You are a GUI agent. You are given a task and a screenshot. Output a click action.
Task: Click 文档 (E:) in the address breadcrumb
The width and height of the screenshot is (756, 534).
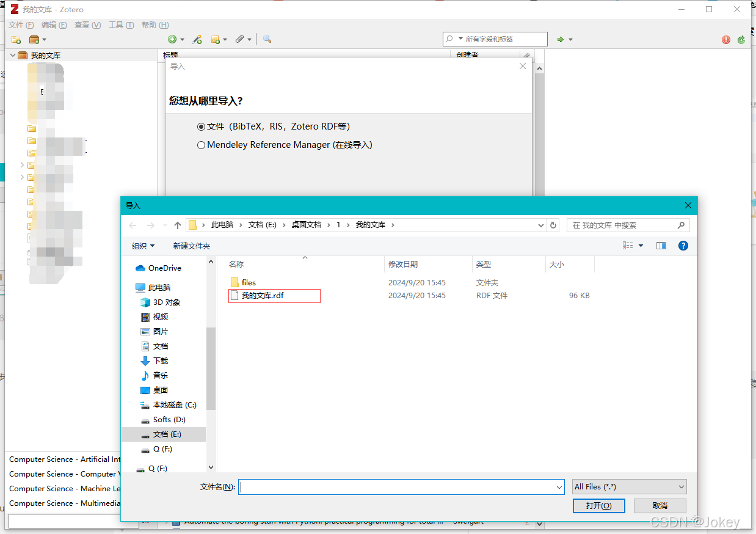pos(263,225)
